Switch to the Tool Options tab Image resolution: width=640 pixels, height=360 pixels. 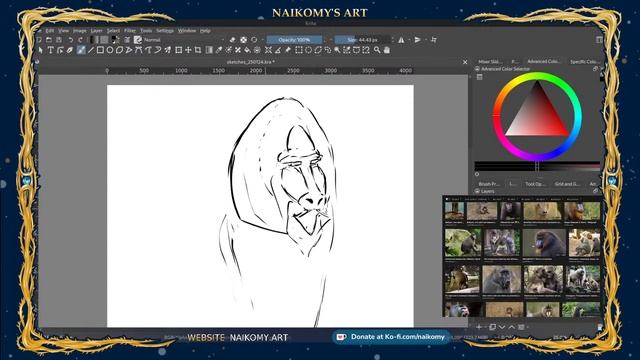[x=535, y=184]
